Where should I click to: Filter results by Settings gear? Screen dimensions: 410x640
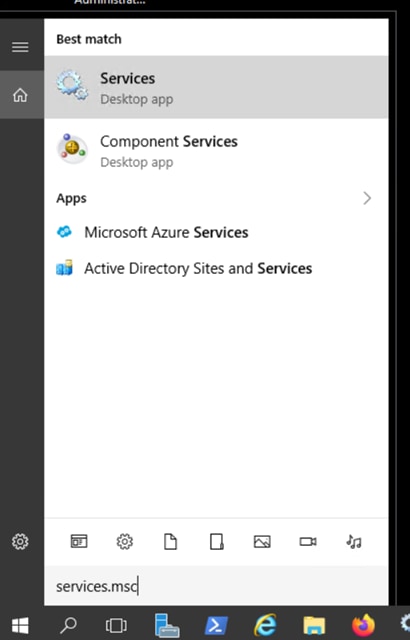pos(124,541)
